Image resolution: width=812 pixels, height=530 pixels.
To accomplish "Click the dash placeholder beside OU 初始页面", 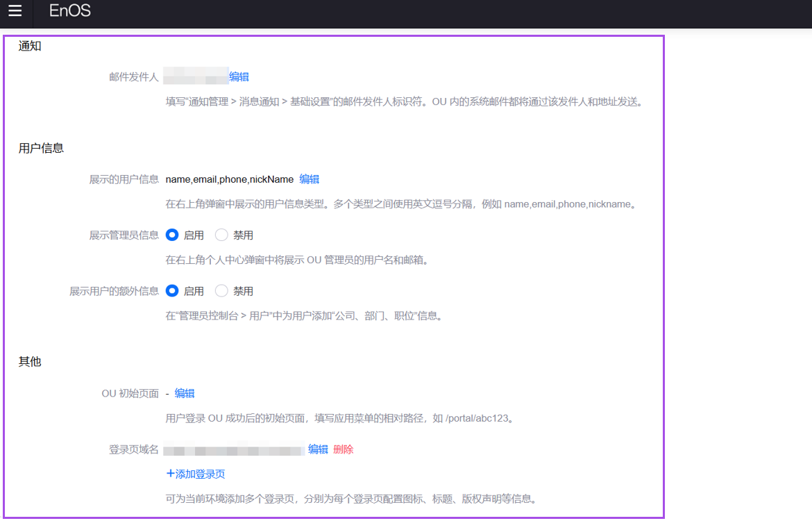I will tap(167, 393).
